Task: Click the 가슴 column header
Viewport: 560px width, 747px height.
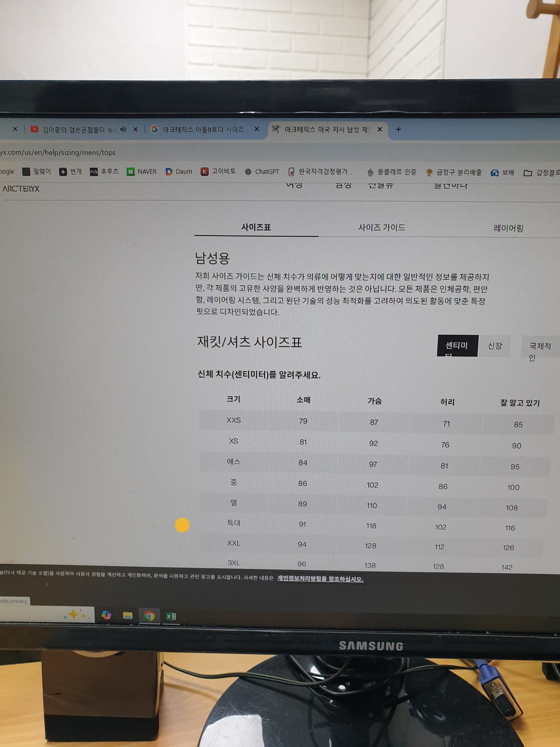Action: [x=374, y=400]
